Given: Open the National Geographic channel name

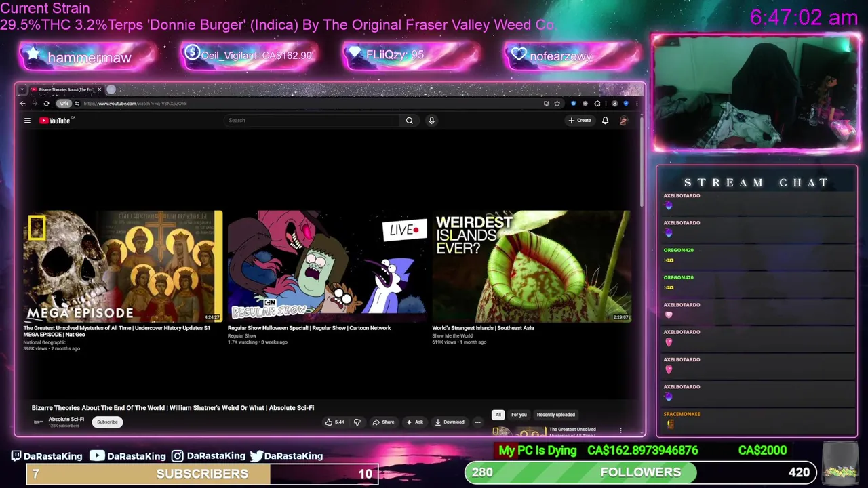Looking at the screenshot, I should 45,342.
